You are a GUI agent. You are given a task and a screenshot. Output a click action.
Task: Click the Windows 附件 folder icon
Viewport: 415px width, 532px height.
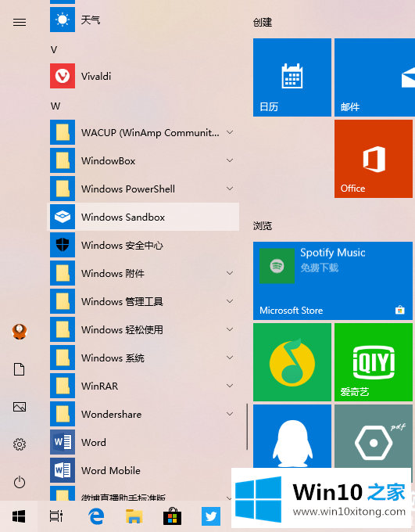pos(63,273)
